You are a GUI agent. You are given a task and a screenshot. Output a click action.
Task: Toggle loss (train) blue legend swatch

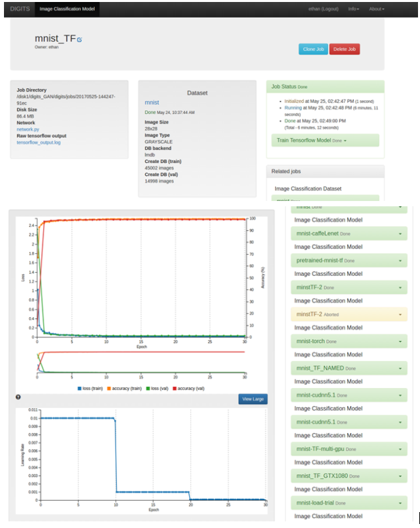point(80,388)
